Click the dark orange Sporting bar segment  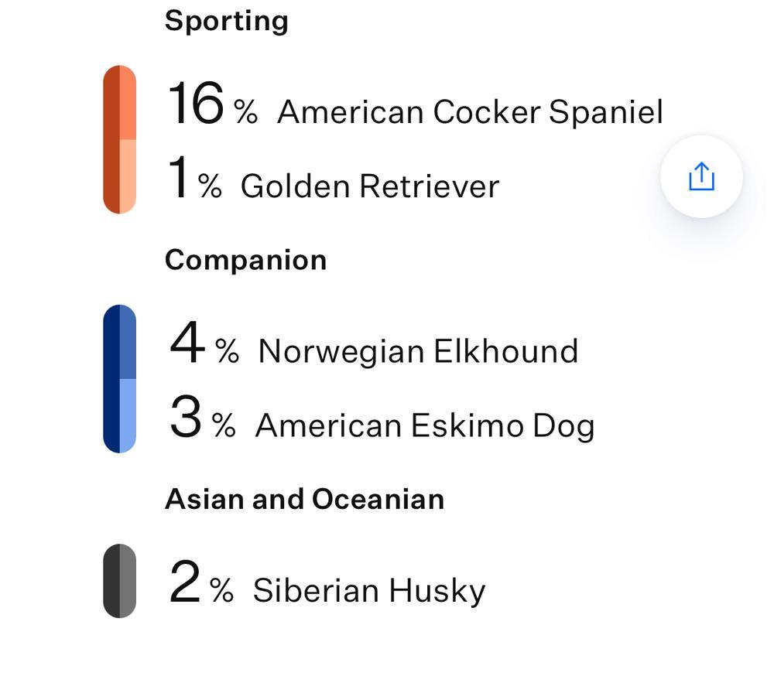pos(111,139)
